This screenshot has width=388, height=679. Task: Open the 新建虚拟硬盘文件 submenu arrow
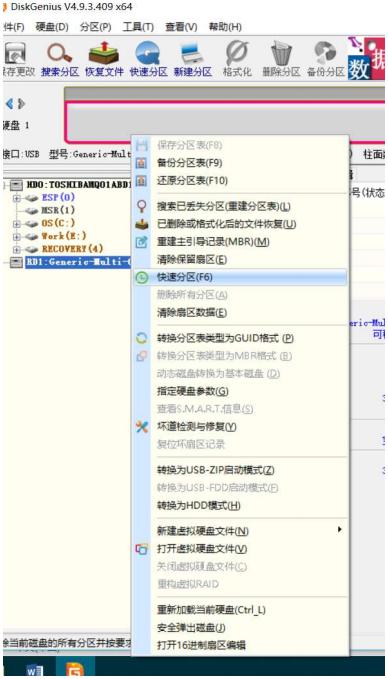click(340, 530)
